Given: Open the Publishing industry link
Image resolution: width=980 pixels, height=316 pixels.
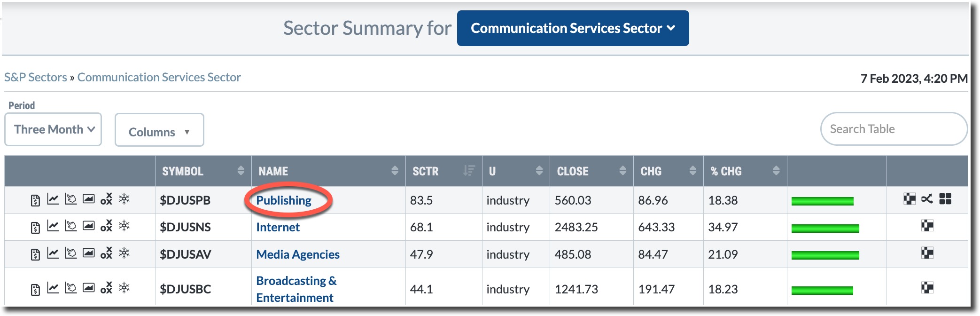Looking at the screenshot, I should [x=284, y=200].
